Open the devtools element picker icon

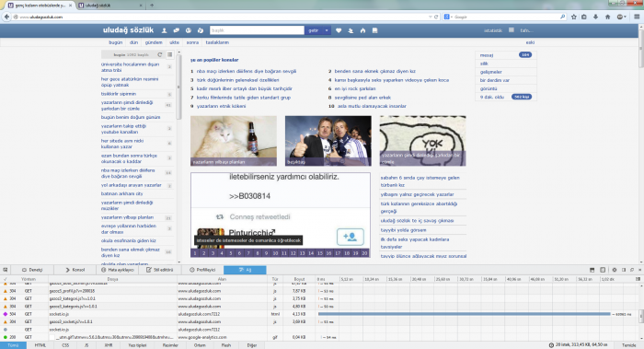[6, 270]
